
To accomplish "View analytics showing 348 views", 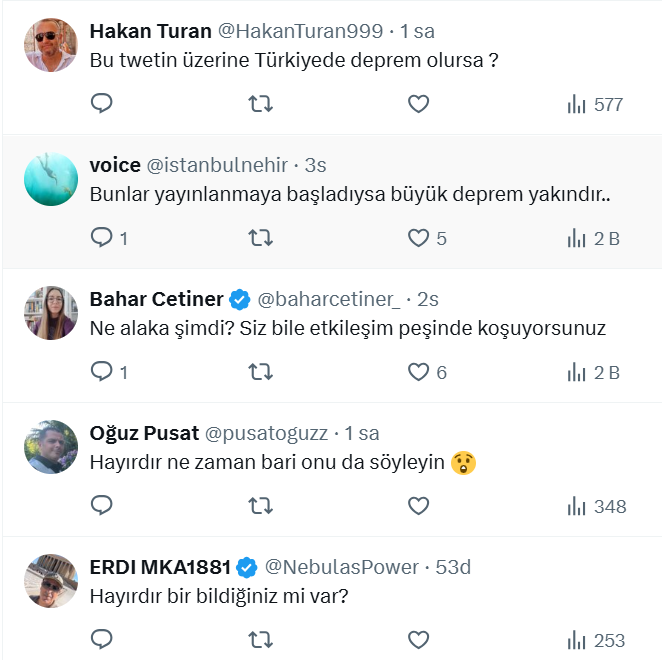I will click(596, 506).
